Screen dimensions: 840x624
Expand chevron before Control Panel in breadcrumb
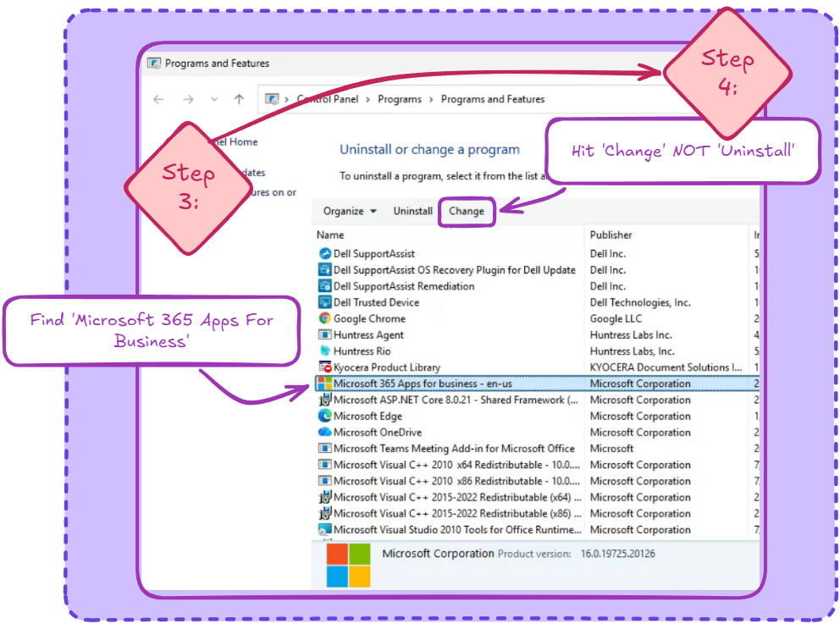(x=286, y=99)
